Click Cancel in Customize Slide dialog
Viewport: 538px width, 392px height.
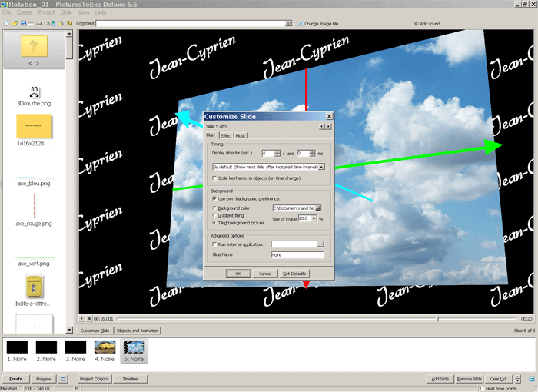tap(265, 274)
